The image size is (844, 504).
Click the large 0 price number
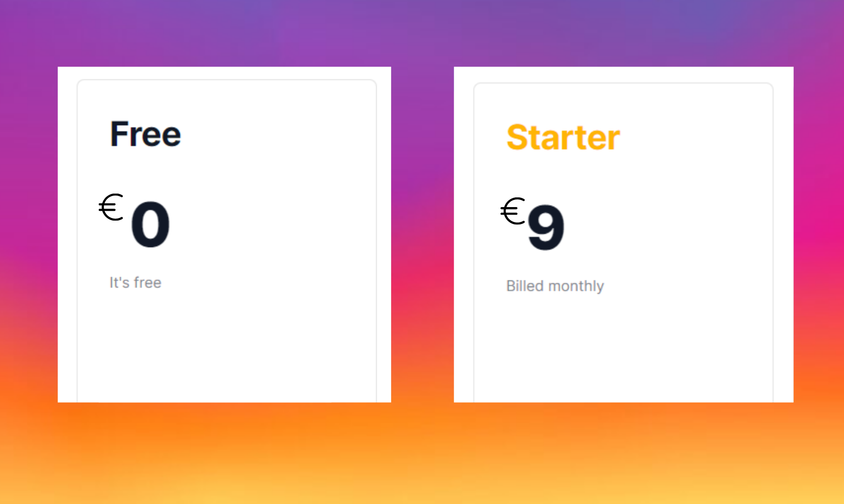(150, 224)
